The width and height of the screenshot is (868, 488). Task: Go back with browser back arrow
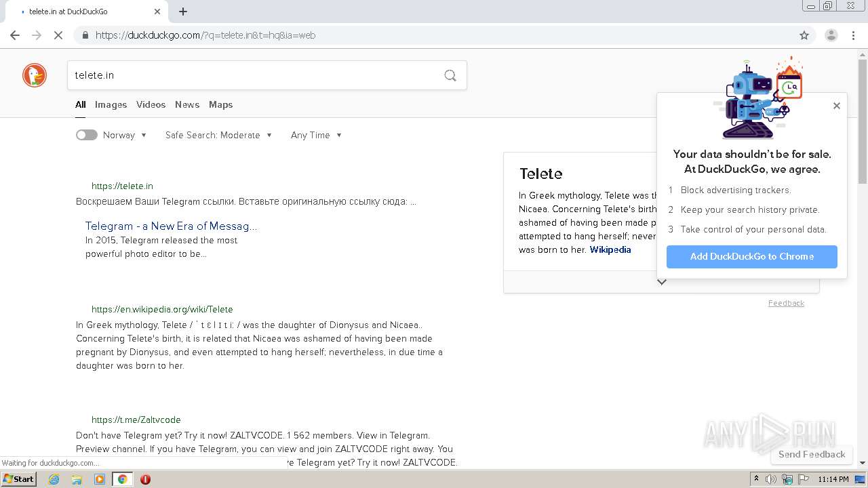click(15, 35)
